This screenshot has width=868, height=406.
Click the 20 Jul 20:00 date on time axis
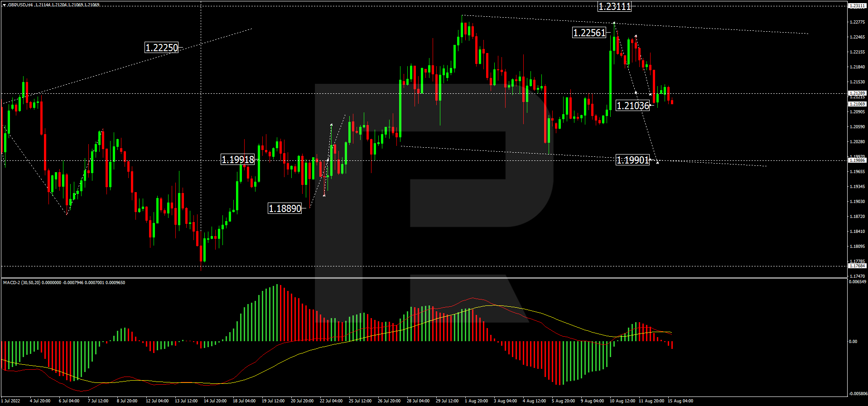(x=302, y=401)
